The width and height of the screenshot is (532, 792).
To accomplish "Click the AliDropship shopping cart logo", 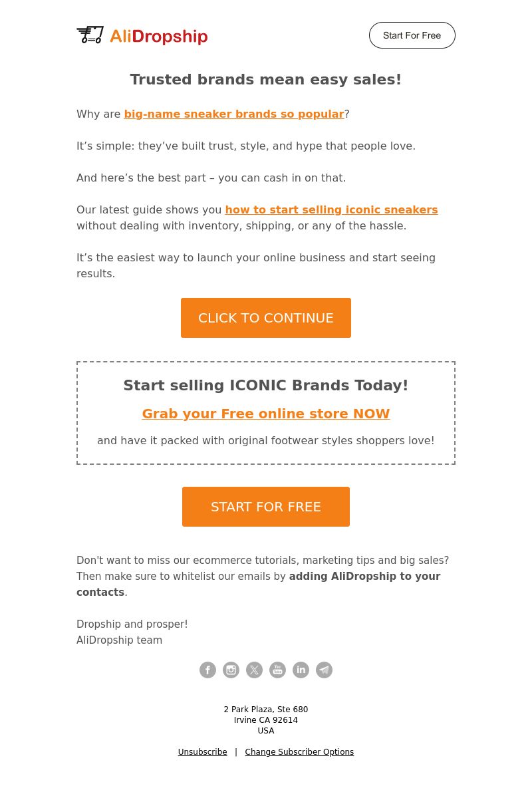I will 90,35.
